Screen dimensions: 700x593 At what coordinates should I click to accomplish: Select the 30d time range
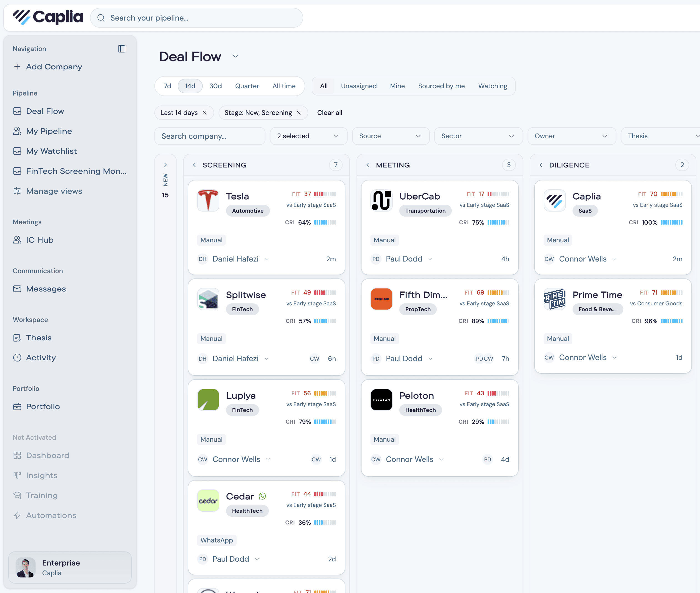click(x=215, y=86)
